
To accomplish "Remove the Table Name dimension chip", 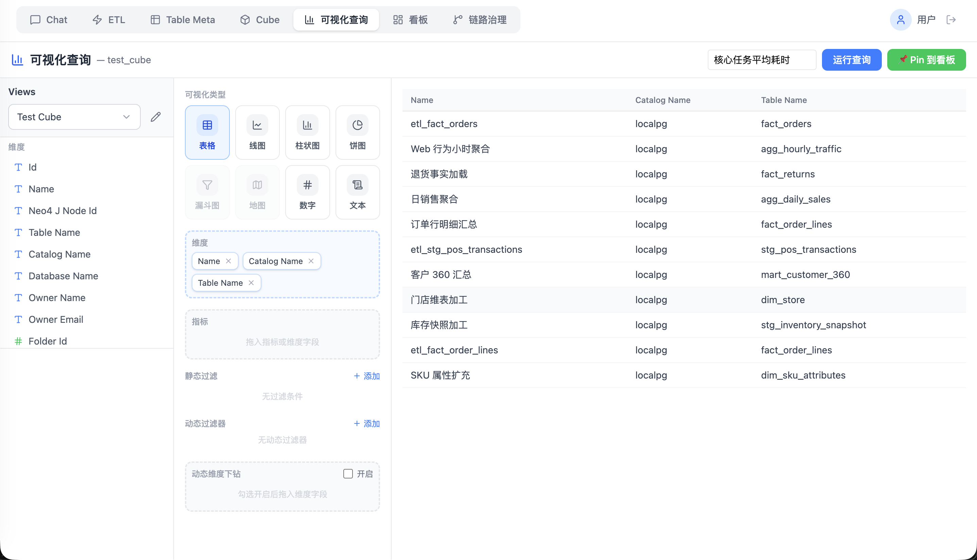I will [251, 283].
